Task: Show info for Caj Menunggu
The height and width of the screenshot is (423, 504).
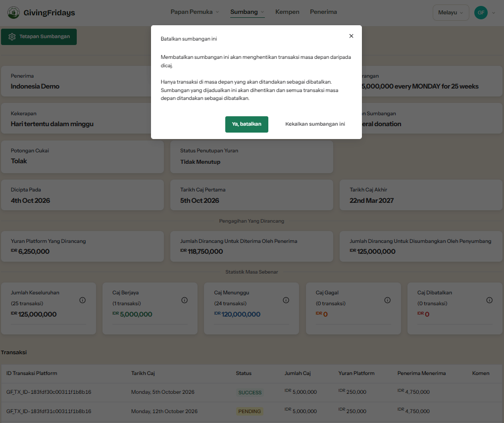Action: (x=286, y=300)
